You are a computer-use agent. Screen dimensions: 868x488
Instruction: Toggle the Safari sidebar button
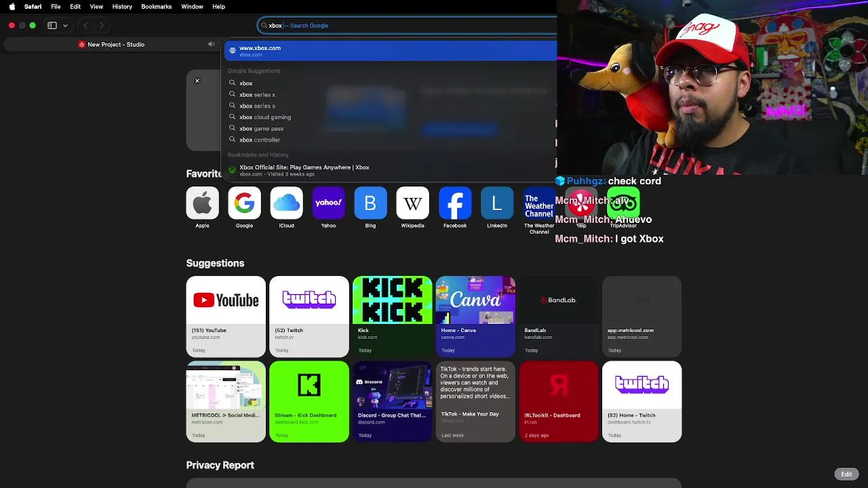tap(52, 25)
